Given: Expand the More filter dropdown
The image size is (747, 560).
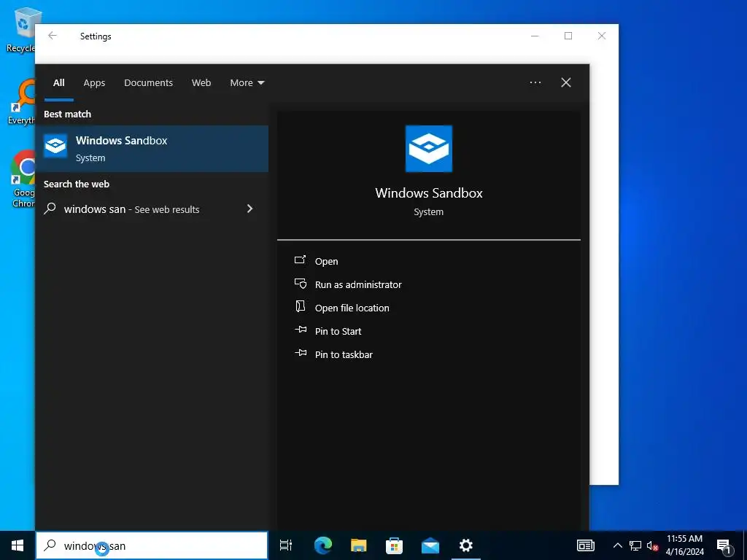Looking at the screenshot, I should [247, 83].
